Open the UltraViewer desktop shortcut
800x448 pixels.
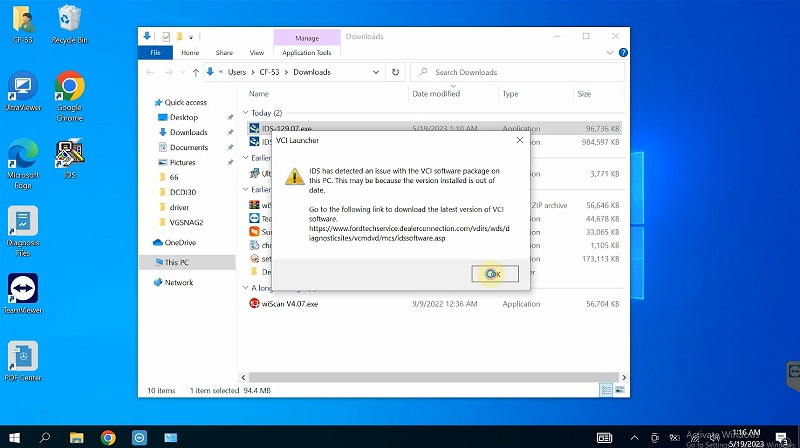22,88
